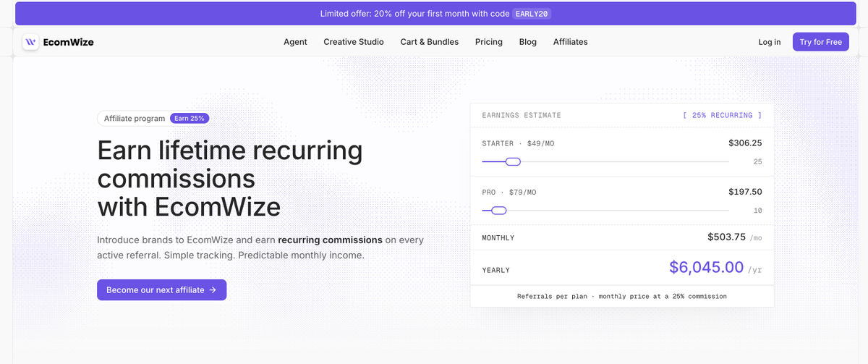The width and height of the screenshot is (868, 364).
Task: Click the EcomWize logo icon
Action: pyautogui.click(x=30, y=42)
